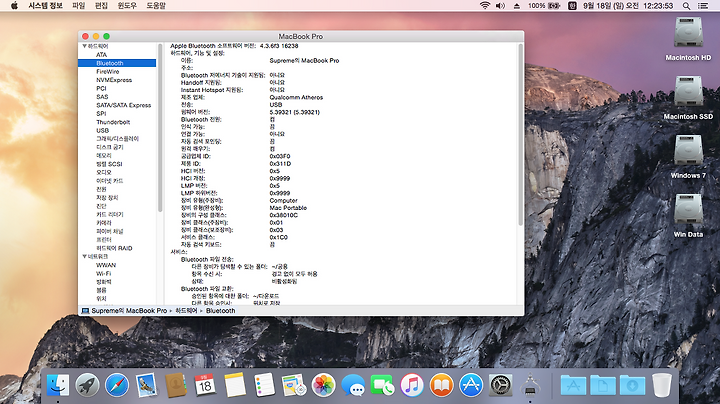
Task: Click the eject icon in menu bar
Action: click(x=517, y=6)
